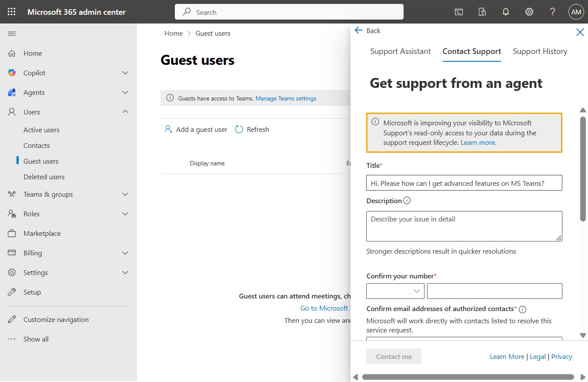588x382 pixels.
Task: Click the phone number input field
Action: point(494,291)
